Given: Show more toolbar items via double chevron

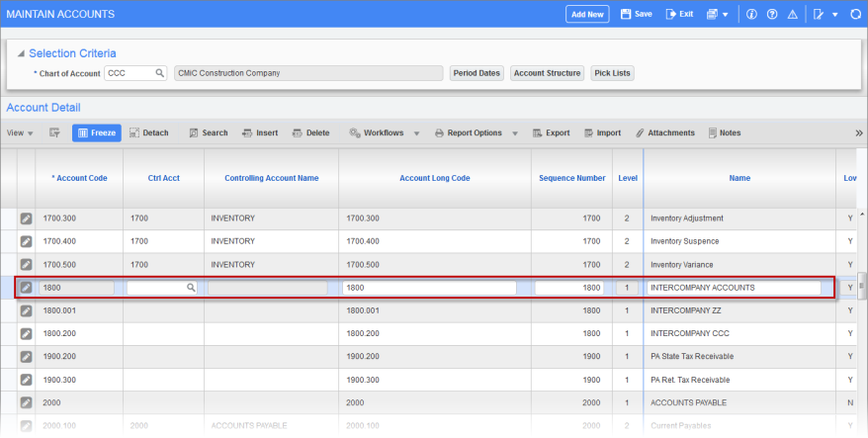Looking at the screenshot, I should tap(858, 132).
